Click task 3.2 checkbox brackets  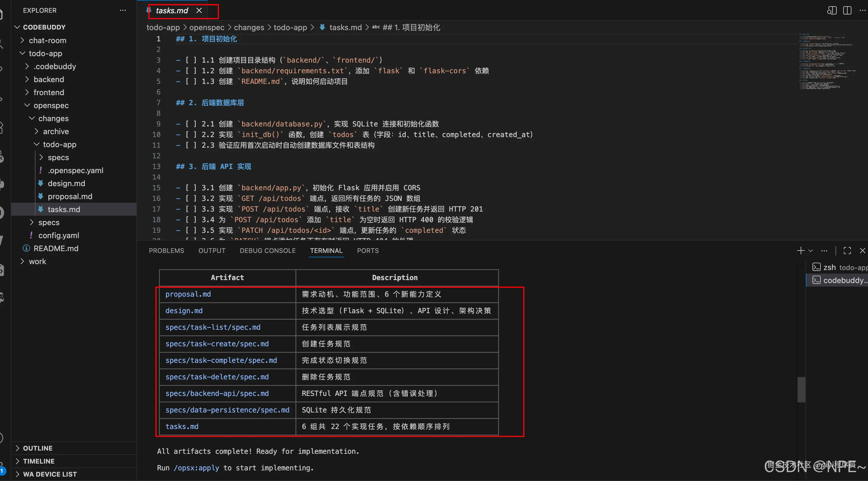(x=191, y=198)
